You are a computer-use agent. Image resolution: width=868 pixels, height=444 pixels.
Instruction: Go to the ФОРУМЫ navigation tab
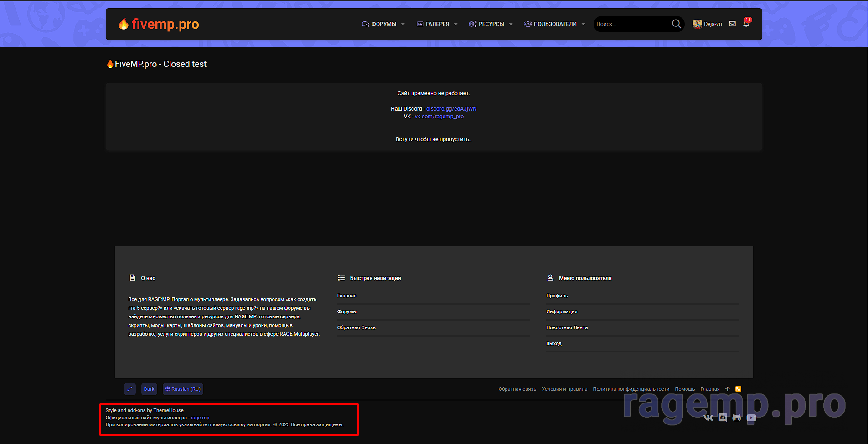[379, 24]
